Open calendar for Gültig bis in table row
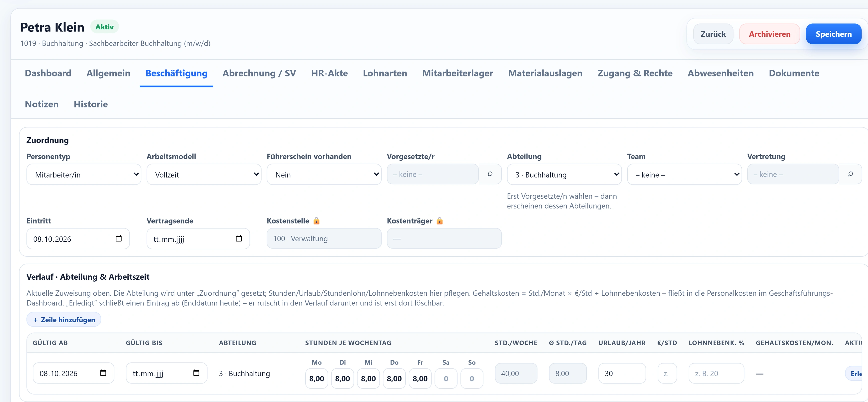This screenshot has height=402, width=868. (x=196, y=373)
